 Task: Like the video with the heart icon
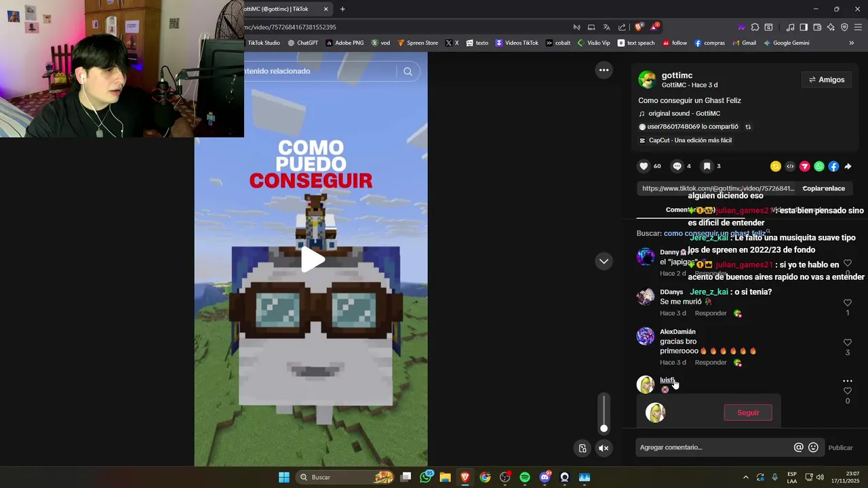pyautogui.click(x=644, y=166)
